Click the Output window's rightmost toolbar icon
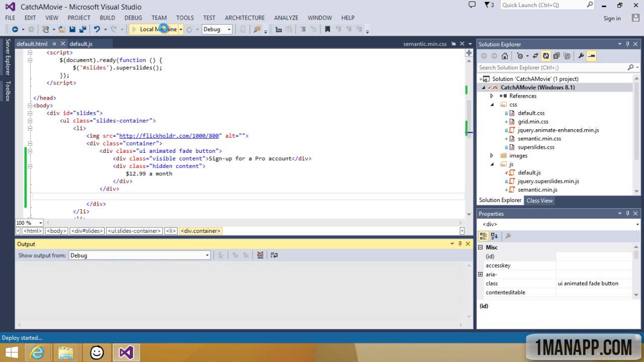Viewport: 644px width, 362px height. [x=274, y=255]
